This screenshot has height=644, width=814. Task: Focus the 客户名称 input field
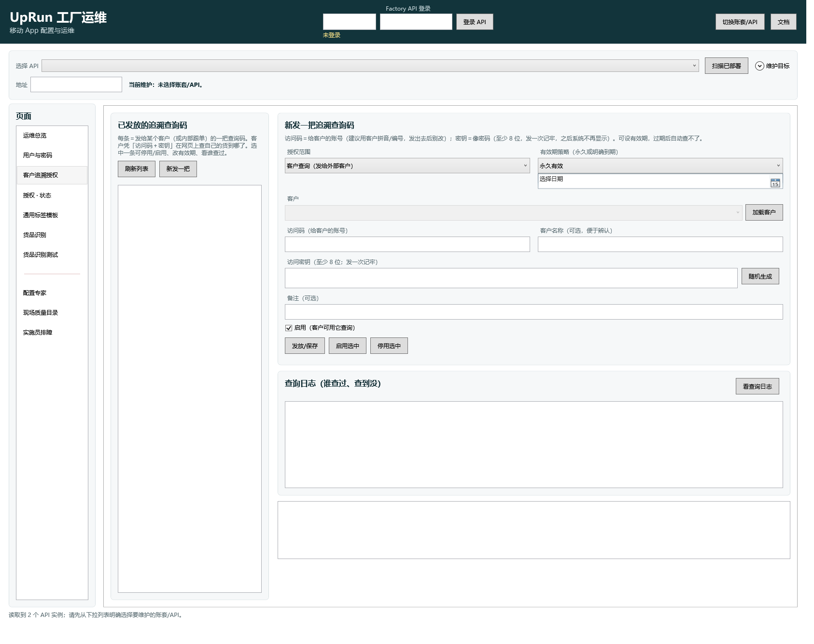660,244
